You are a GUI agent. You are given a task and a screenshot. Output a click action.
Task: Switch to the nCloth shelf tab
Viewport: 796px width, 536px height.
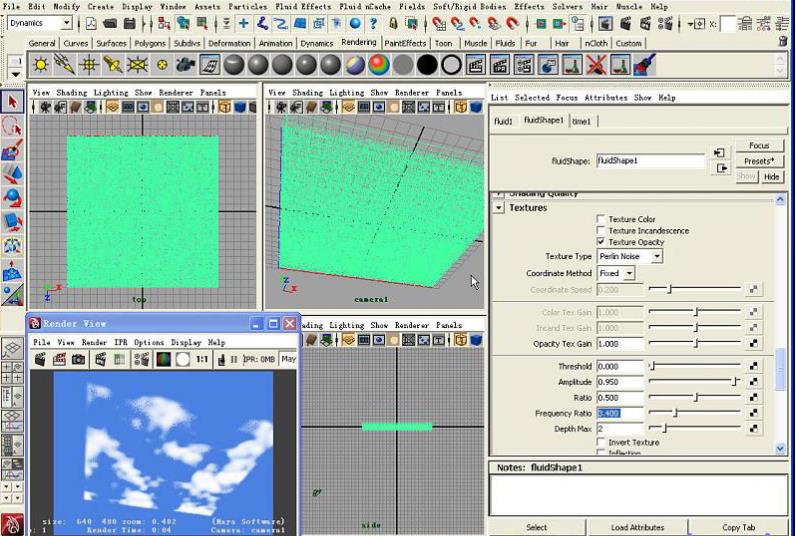click(x=596, y=43)
